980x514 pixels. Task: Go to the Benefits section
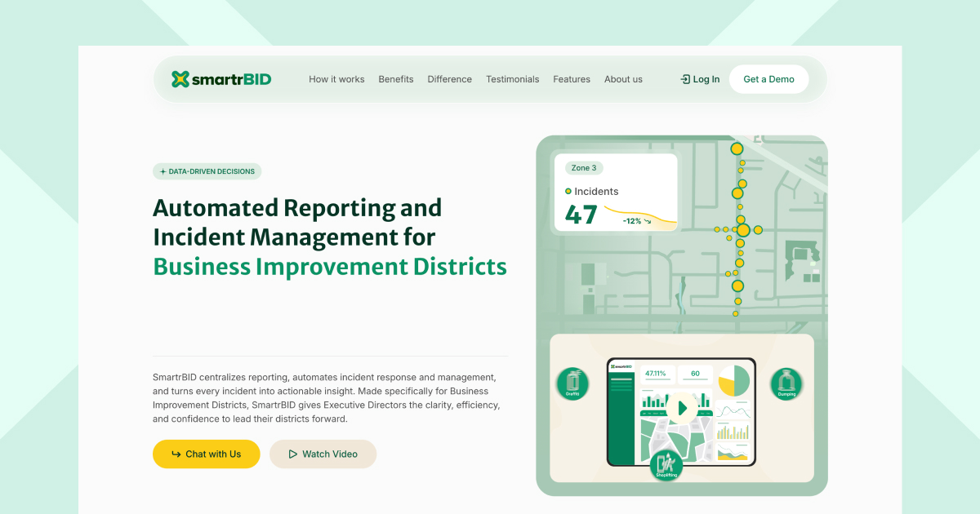click(x=396, y=79)
